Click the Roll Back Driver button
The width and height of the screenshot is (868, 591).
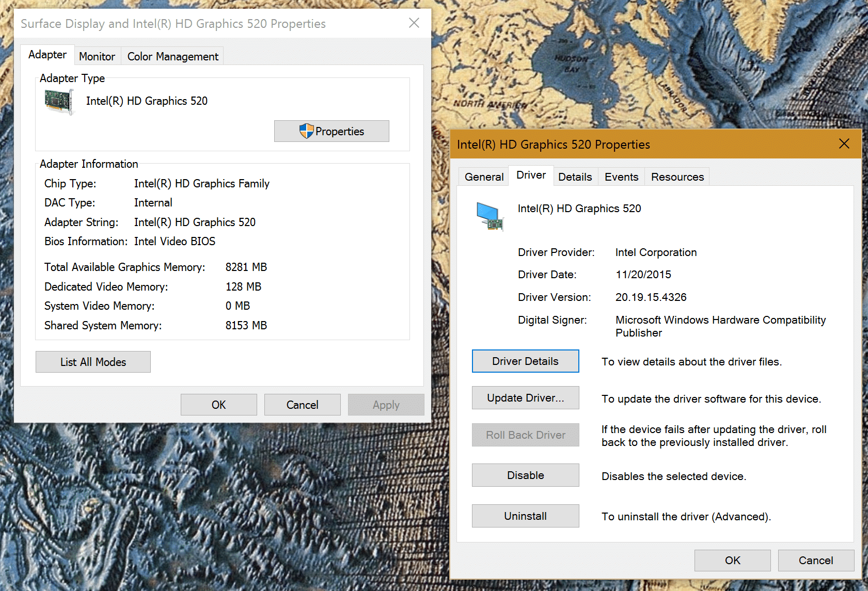pos(526,435)
